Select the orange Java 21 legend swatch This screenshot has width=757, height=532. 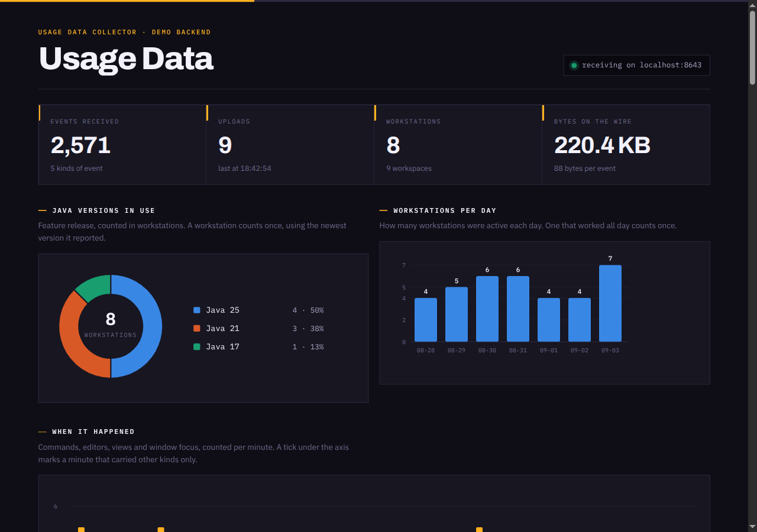(197, 329)
